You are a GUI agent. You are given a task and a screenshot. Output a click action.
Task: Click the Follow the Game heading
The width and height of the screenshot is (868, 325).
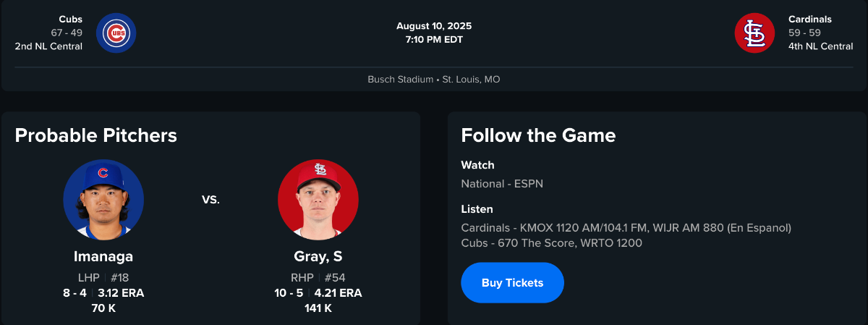click(538, 135)
